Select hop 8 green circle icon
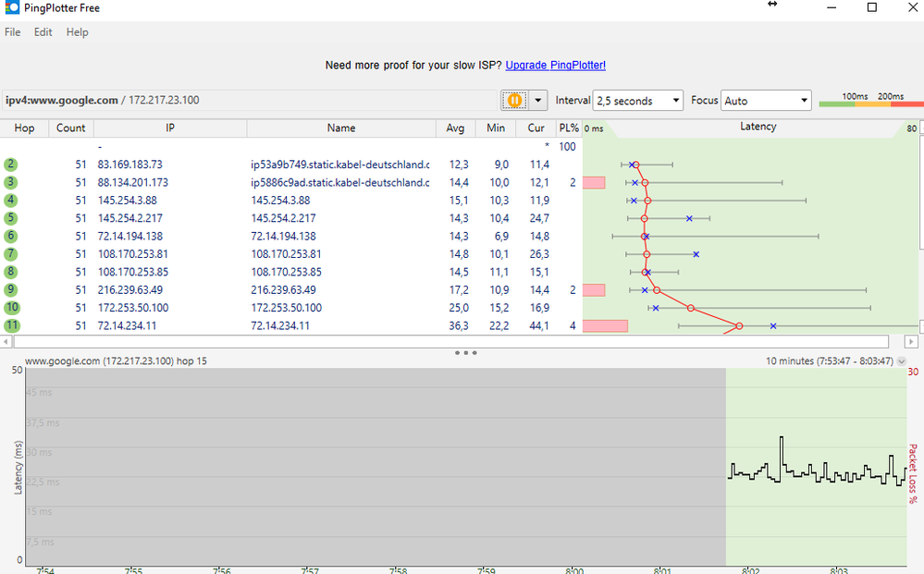 tap(10, 272)
